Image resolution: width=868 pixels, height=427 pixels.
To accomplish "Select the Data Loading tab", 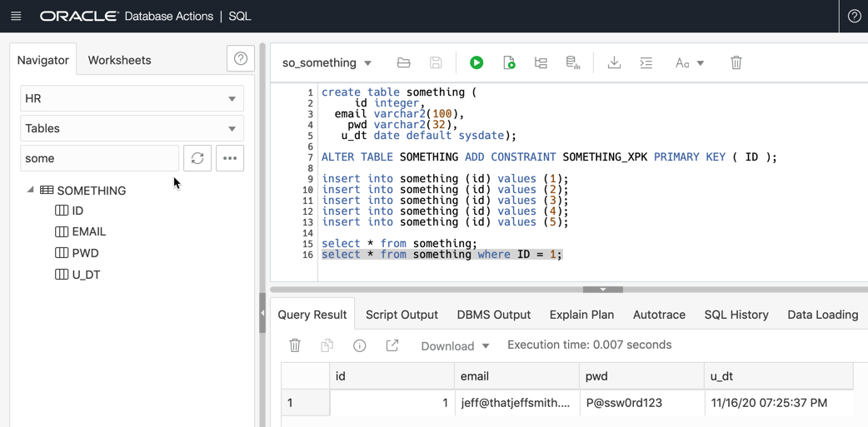I will click(823, 315).
